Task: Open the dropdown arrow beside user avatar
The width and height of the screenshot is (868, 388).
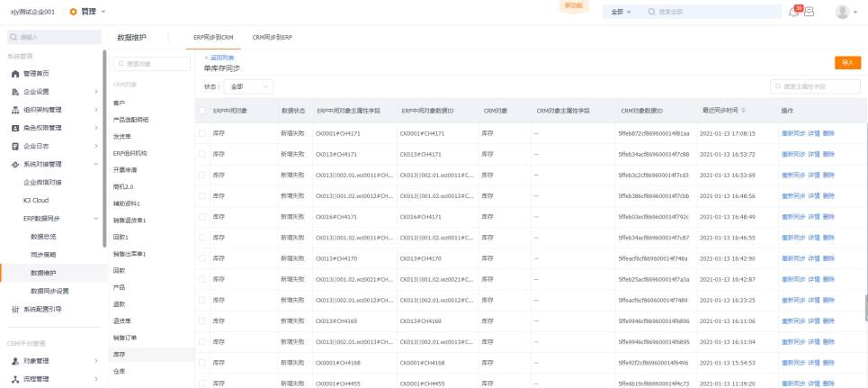Action: (x=857, y=13)
